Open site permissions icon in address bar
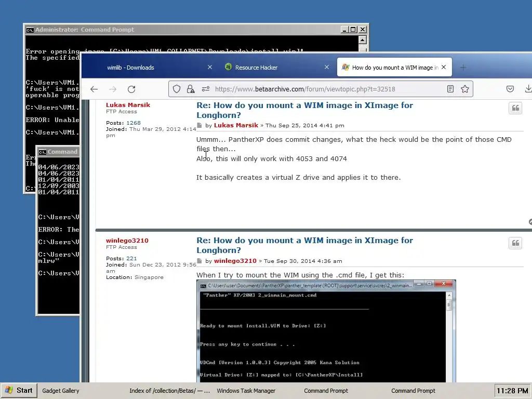The height and width of the screenshot is (399, 532). tap(206, 89)
